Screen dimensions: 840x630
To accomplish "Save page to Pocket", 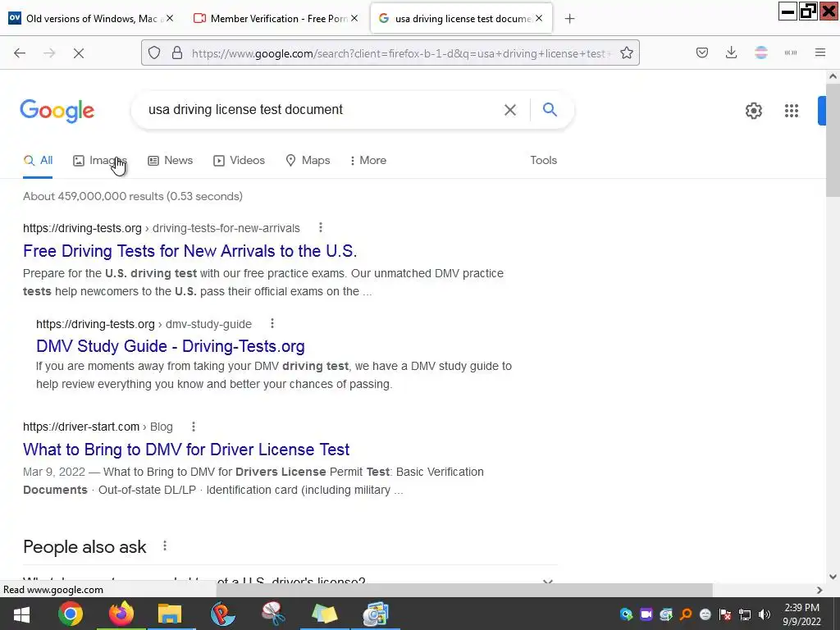I will (x=702, y=52).
